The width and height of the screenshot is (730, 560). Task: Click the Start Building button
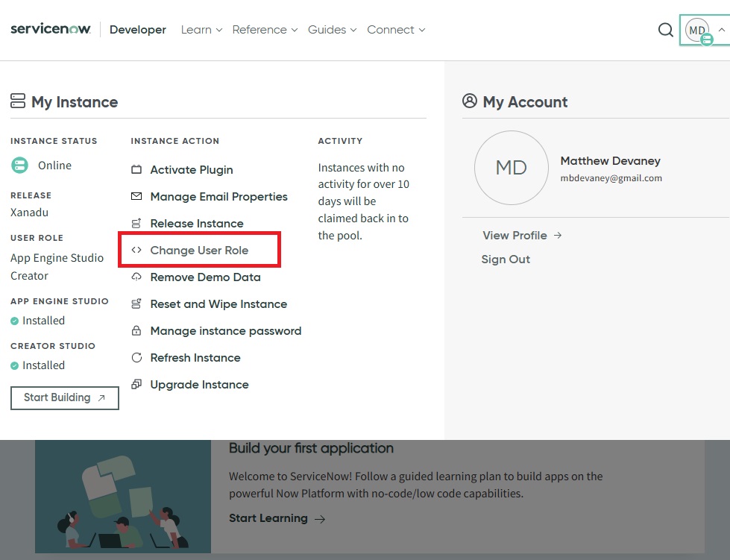(65, 398)
